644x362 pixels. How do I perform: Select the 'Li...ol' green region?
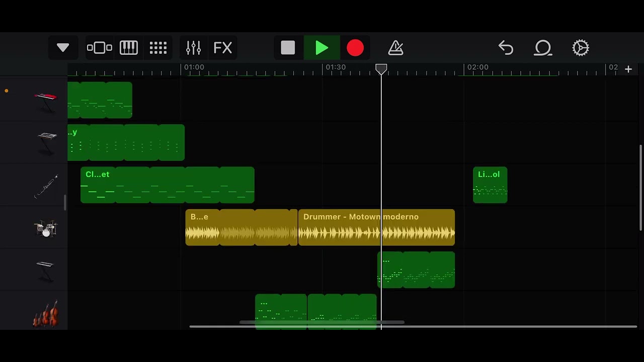coord(490,185)
